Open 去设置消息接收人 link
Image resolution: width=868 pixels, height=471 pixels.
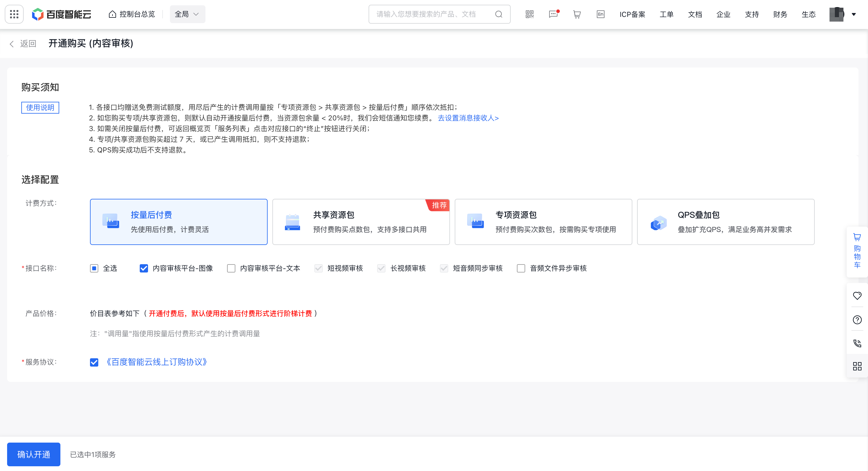pyautogui.click(x=468, y=118)
